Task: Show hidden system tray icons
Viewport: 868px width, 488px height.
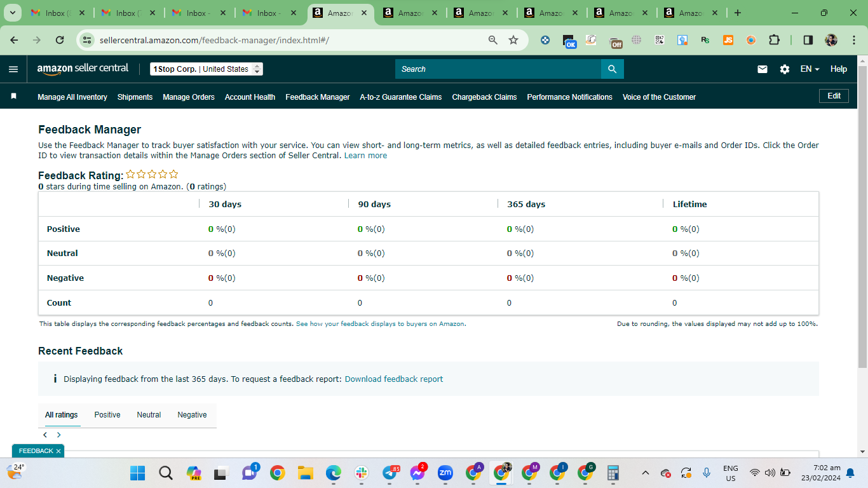Action: (x=646, y=473)
